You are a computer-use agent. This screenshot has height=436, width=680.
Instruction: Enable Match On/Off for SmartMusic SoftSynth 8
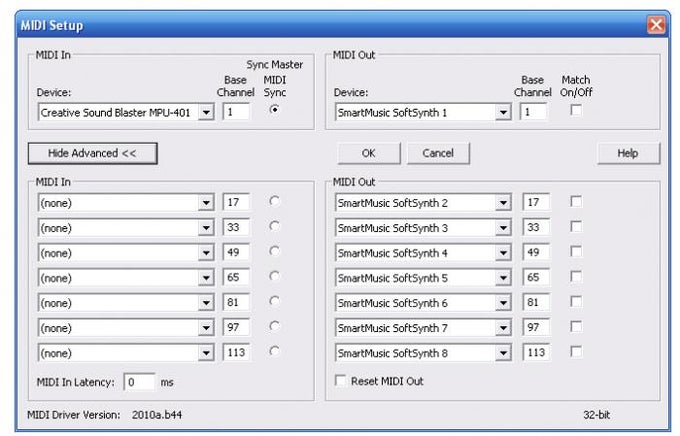coord(576,351)
